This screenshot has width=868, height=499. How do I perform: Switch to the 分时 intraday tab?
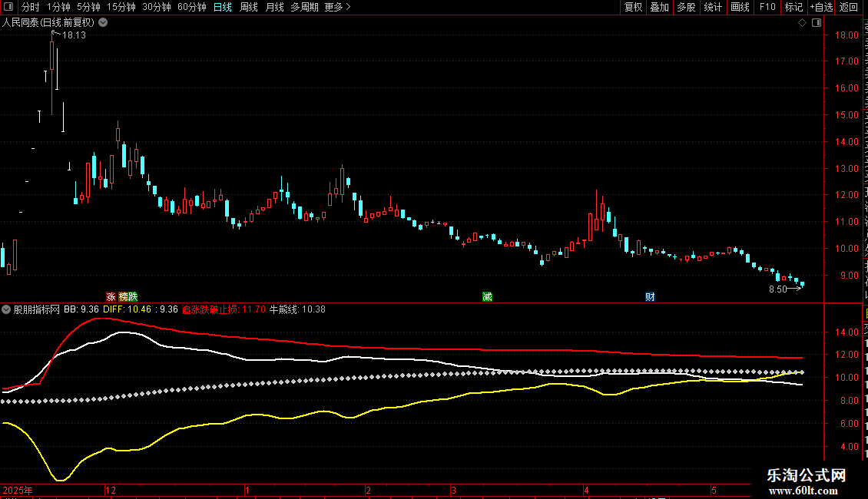(x=31, y=7)
